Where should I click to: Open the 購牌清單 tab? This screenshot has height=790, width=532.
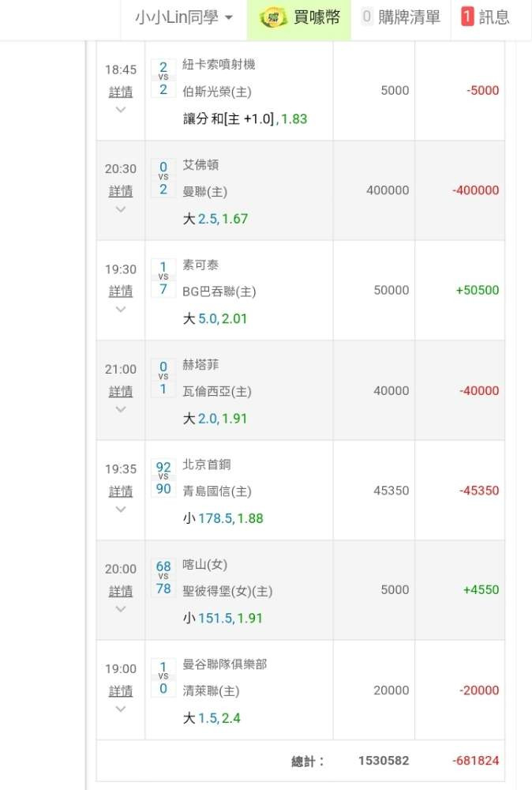[x=401, y=18]
